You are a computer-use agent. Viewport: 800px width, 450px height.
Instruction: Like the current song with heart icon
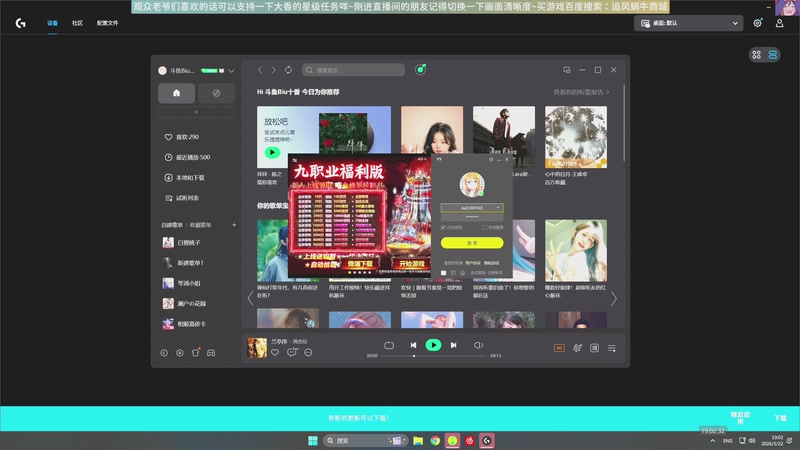pyautogui.click(x=275, y=352)
